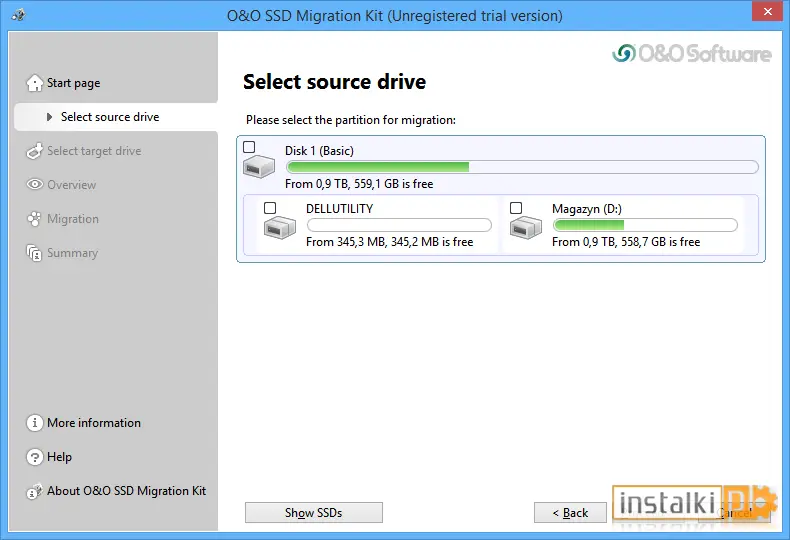Click the Magazyn (D:) usage bar
Viewport: 790px width, 540px height.
coord(645,225)
